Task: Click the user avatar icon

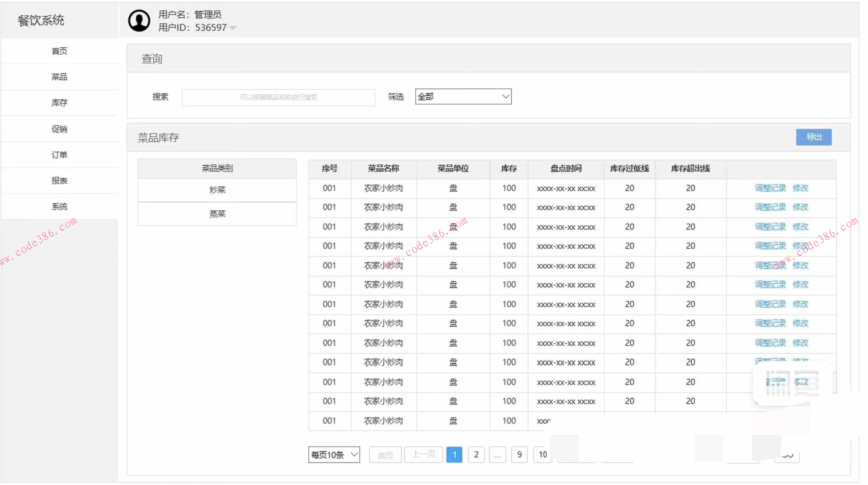Action: coord(139,20)
